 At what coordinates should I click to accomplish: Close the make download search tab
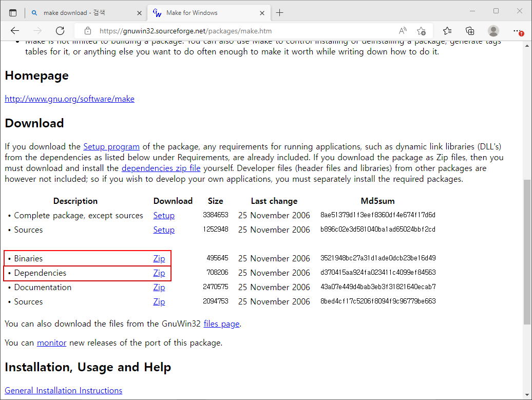coord(139,13)
